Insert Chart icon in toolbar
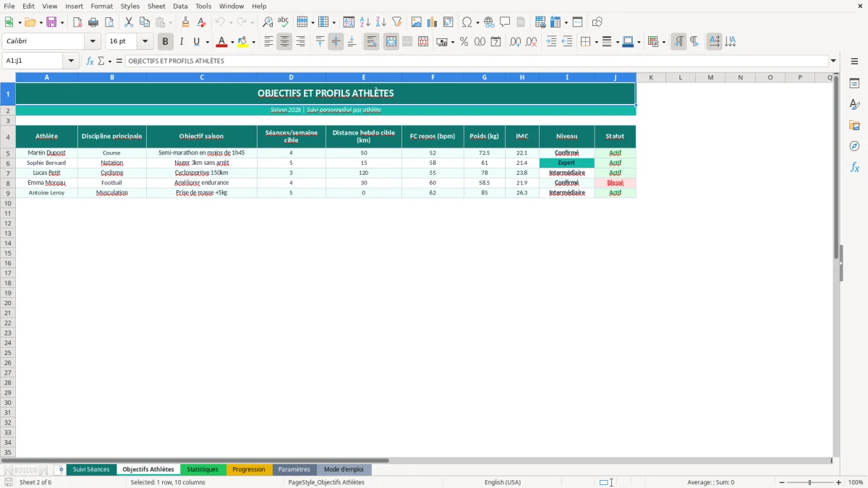 [433, 22]
